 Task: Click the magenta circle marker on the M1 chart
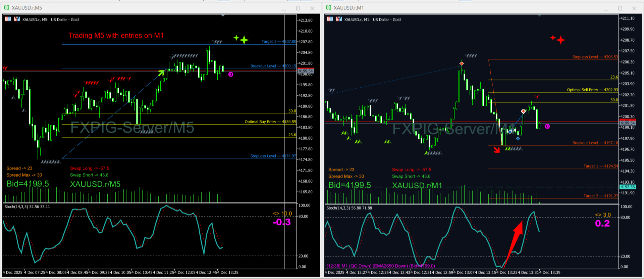(x=547, y=126)
